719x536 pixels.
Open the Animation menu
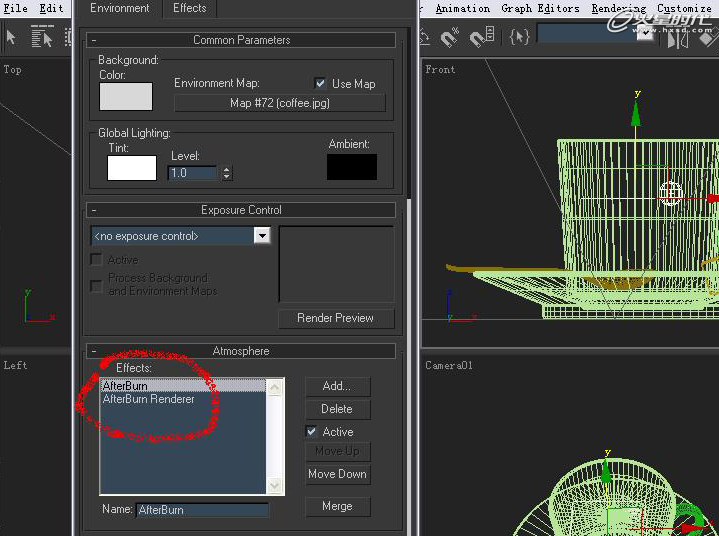[x=462, y=8]
